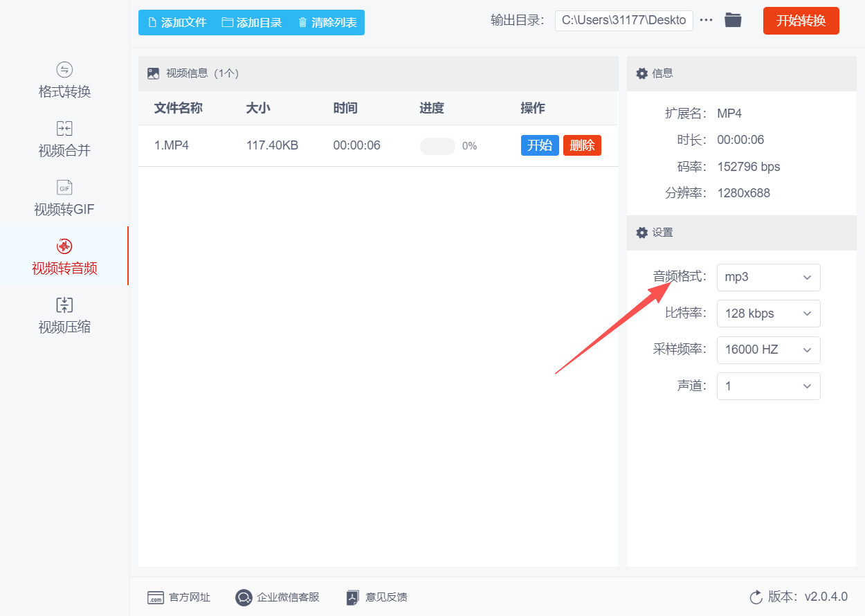Click the 视频转音频 waveform icon
Image resolution: width=865 pixels, height=616 pixels.
click(x=64, y=246)
